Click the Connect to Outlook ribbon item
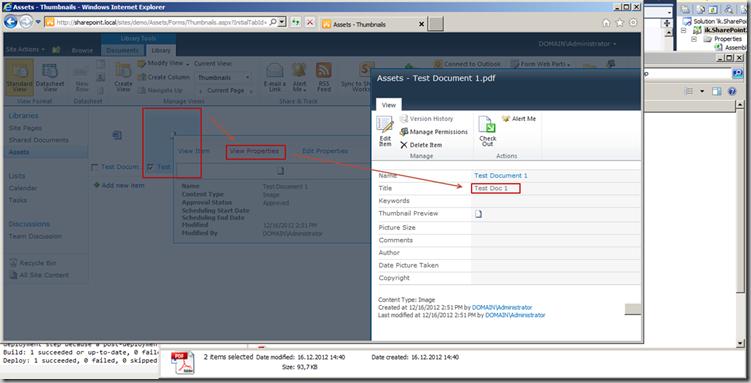The image size is (751, 383). [x=467, y=64]
